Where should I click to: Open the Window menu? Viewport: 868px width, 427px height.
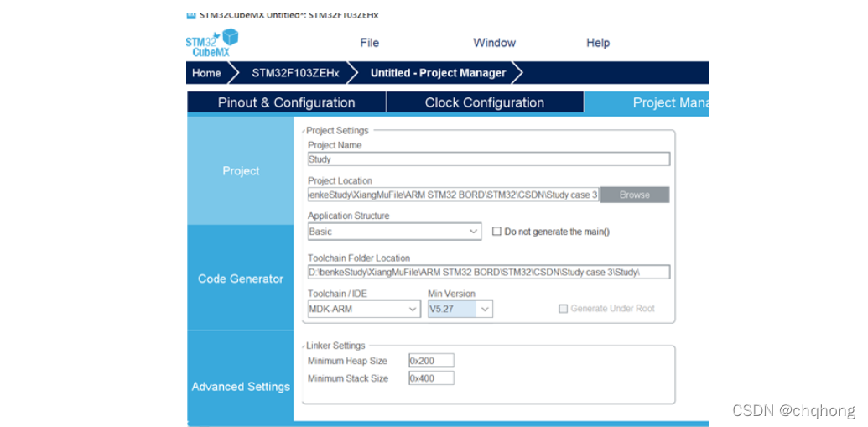(494, 43)
